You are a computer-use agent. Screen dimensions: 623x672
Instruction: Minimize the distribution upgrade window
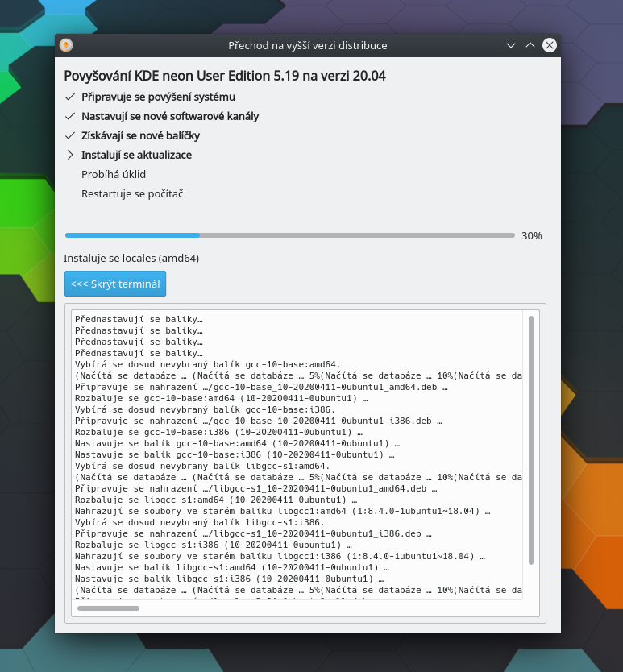click(x=511, y=45)
